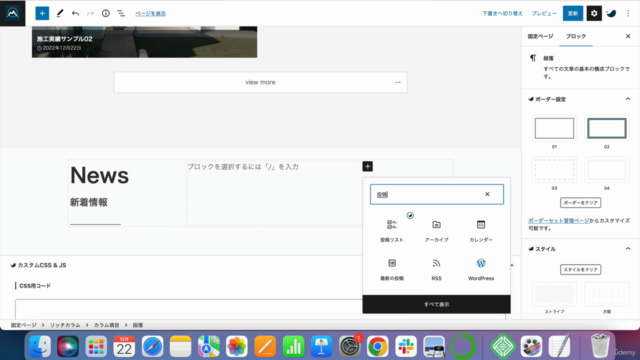Click the view more button
The width and height of the screenshot is (640, 360).
pyautogui.click(x=260, y=82)
